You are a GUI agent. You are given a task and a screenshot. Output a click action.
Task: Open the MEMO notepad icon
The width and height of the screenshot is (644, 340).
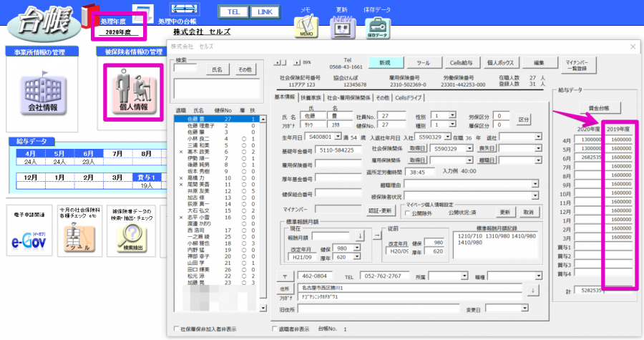[306, 26]
